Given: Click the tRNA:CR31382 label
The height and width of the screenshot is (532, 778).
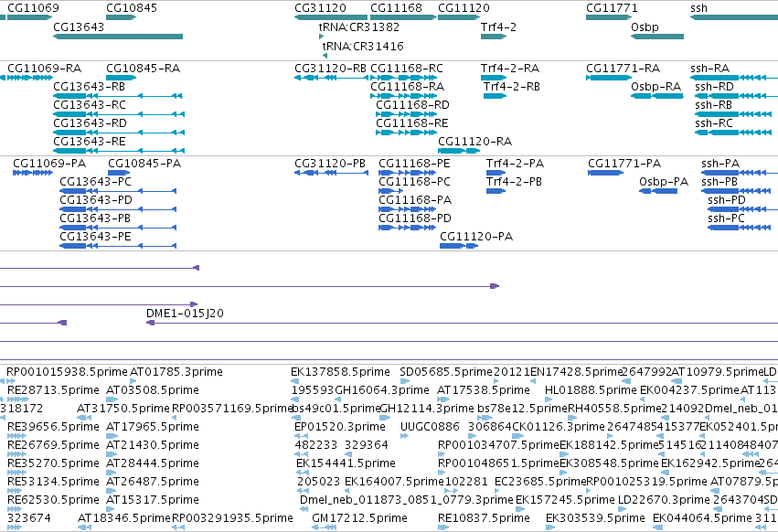Looking at the screenshot, I should pos(358,27).
